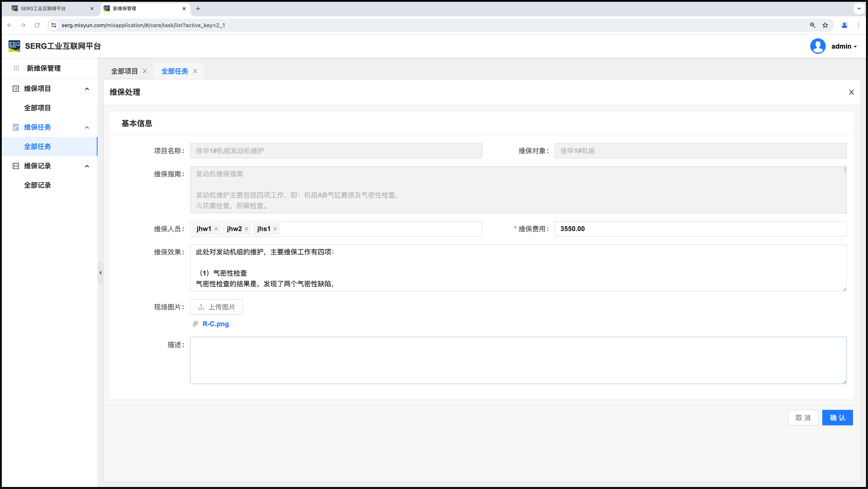Collapse the sidebar with the arrow handle
The height and width of the screenshot is (489, 868).
[100, 273]
